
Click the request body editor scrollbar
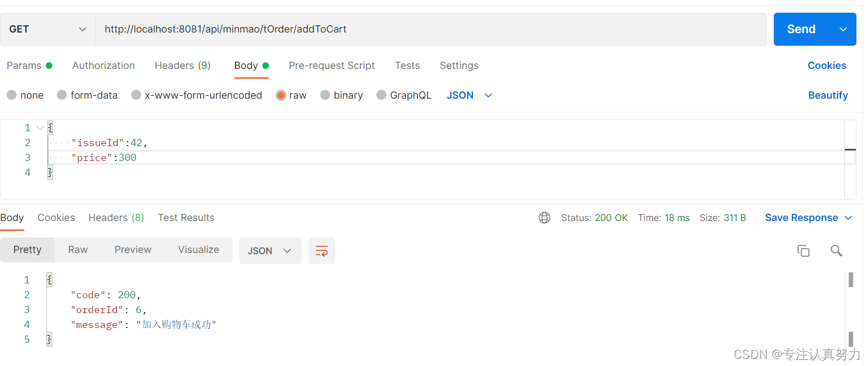(x=850, y=159)
